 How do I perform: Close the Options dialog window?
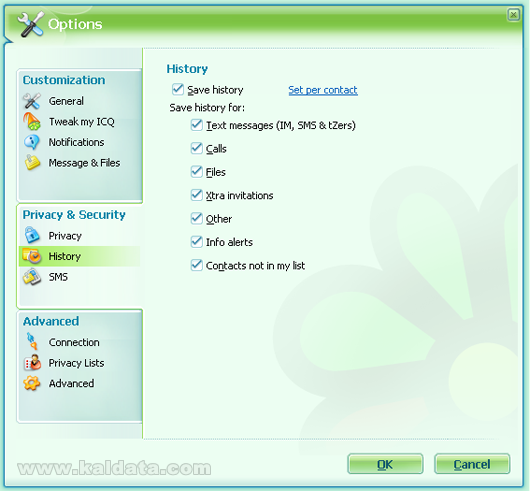coord(513,15)
